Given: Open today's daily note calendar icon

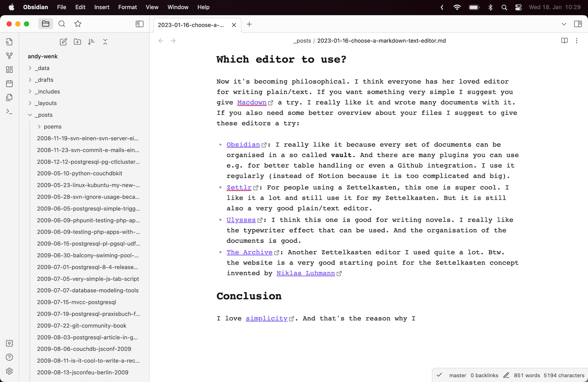Looking at the screenshot, I should pyautogui.click(x=9, y=84).
